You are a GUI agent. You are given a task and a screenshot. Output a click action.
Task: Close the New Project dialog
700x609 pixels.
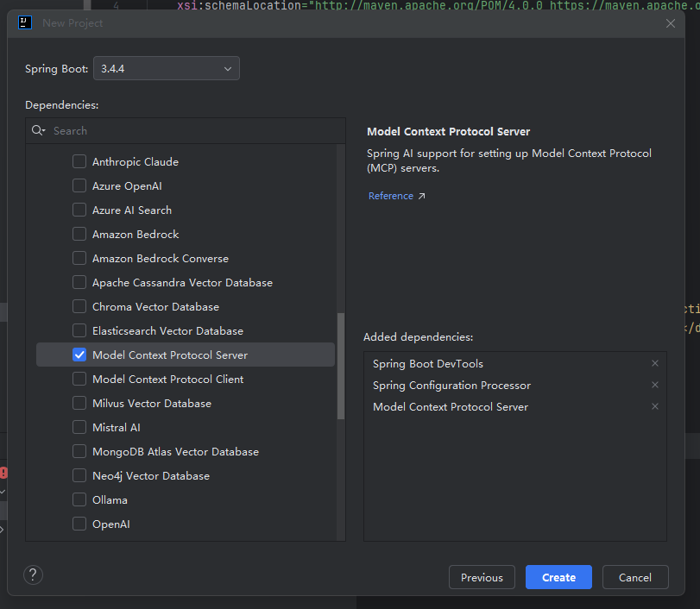coord(671,23)
